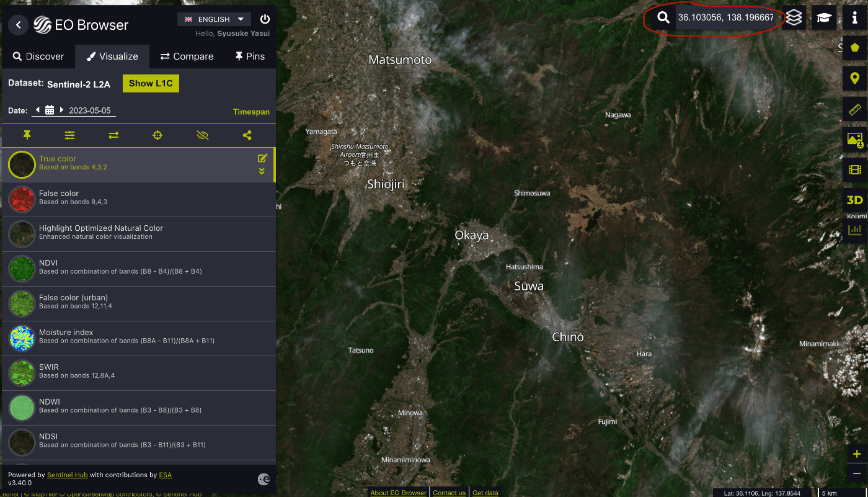Open the map layers stack icon
The height and width of the screenshot is (497, 868).
794,17
